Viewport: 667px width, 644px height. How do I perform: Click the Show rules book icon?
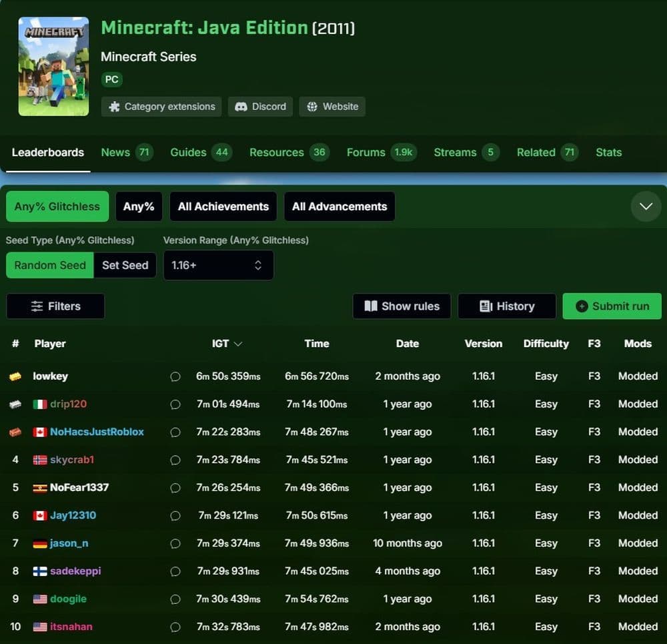pyautogui.click(x=371, y=306)
